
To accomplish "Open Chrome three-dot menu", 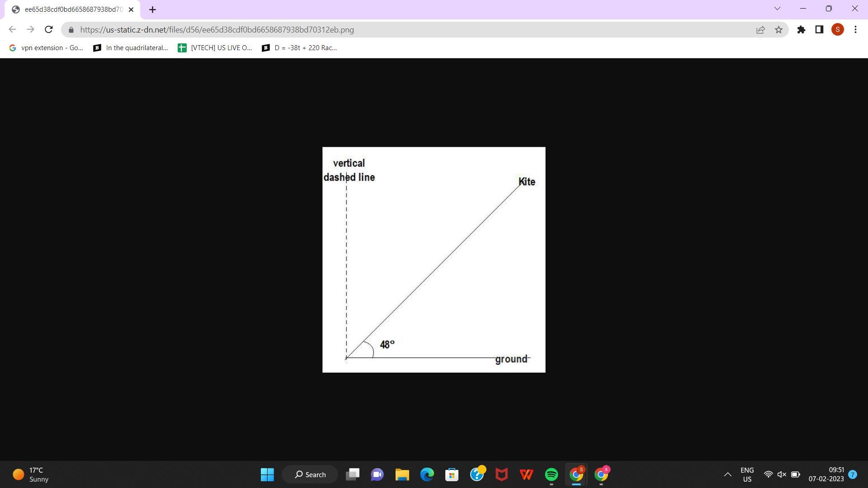I will coord(855,30).
